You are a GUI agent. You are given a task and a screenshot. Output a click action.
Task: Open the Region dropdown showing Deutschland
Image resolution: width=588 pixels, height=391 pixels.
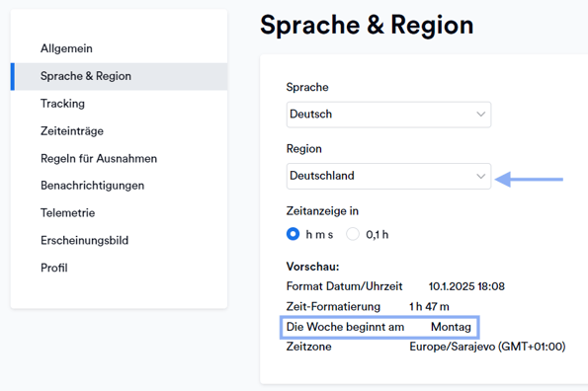[388, 176]
